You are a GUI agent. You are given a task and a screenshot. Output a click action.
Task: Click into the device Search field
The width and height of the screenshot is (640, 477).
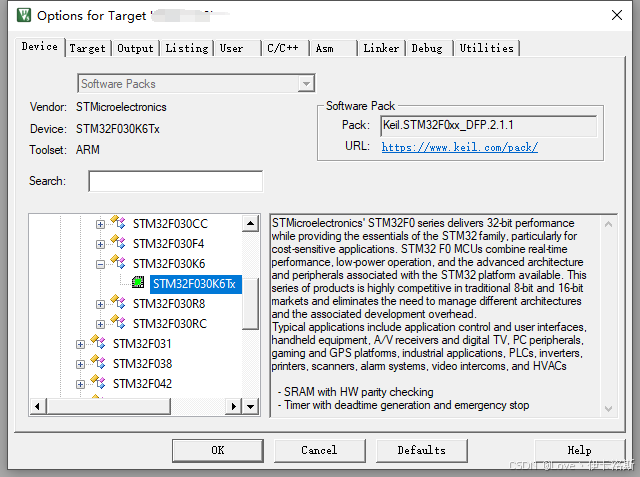[176, 181]
